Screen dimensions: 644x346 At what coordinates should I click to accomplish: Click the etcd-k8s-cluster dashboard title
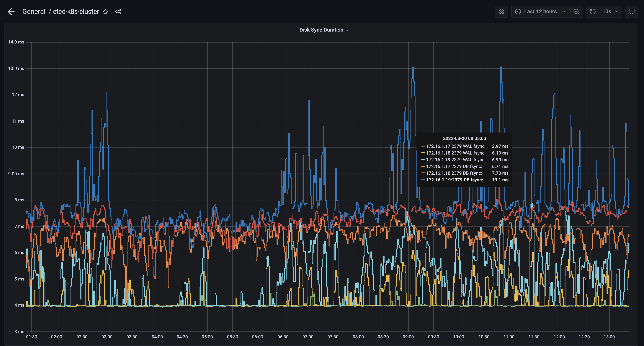tap(76, 12)
